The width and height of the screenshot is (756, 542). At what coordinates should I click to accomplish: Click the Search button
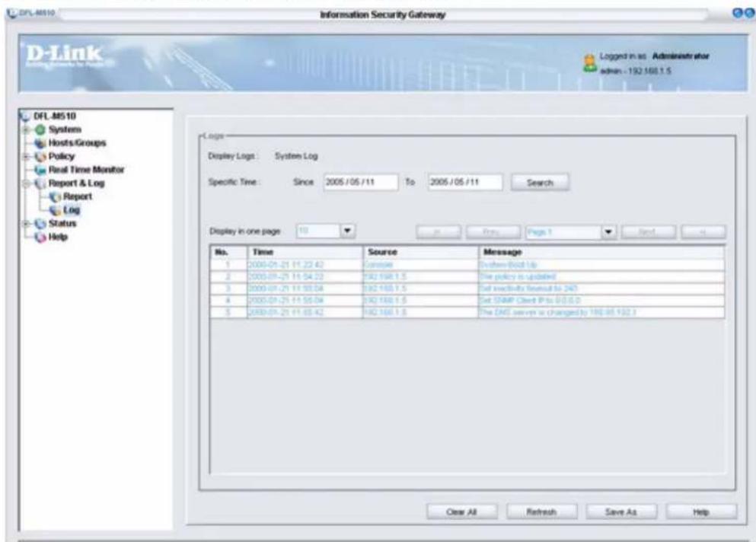pyautogui.click(x=540, y=183)
